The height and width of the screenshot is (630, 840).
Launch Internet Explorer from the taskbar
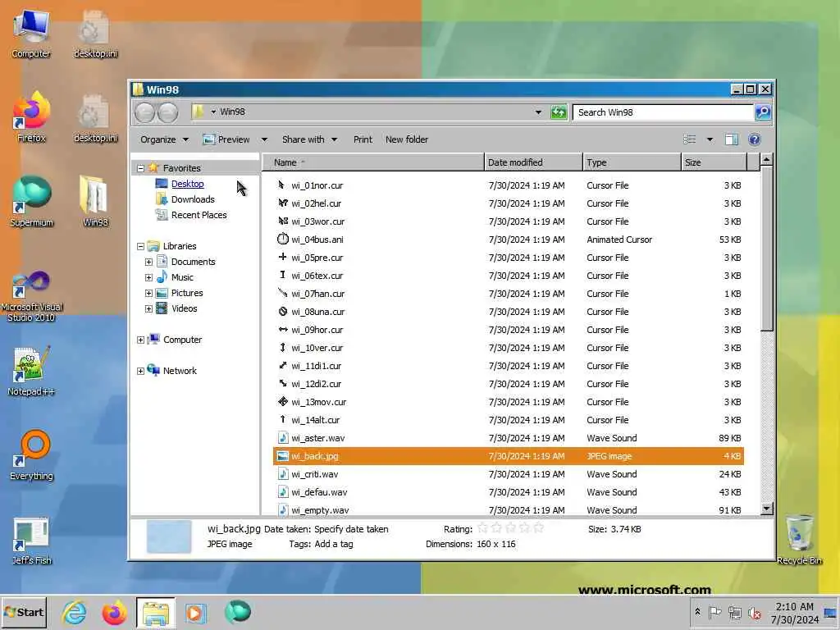coord(74,612)
